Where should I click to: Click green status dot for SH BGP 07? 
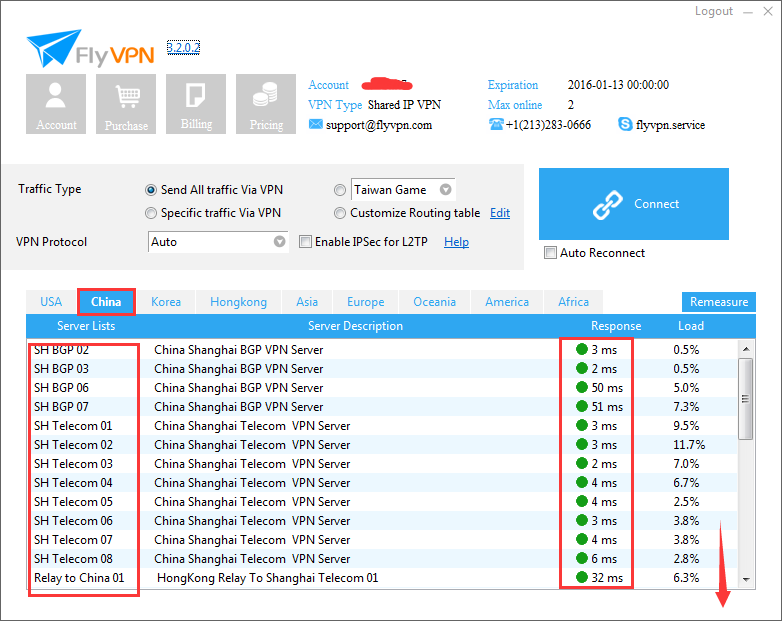(x=582, y=406)
